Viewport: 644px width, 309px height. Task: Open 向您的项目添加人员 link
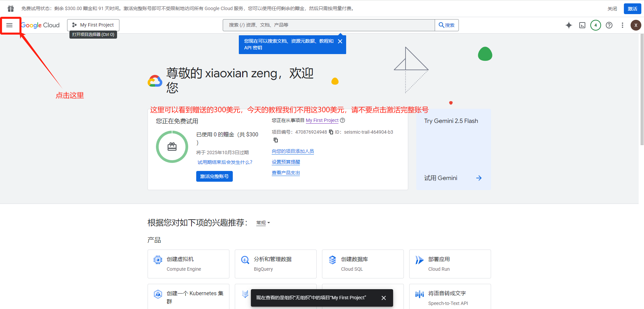[293, 151]
